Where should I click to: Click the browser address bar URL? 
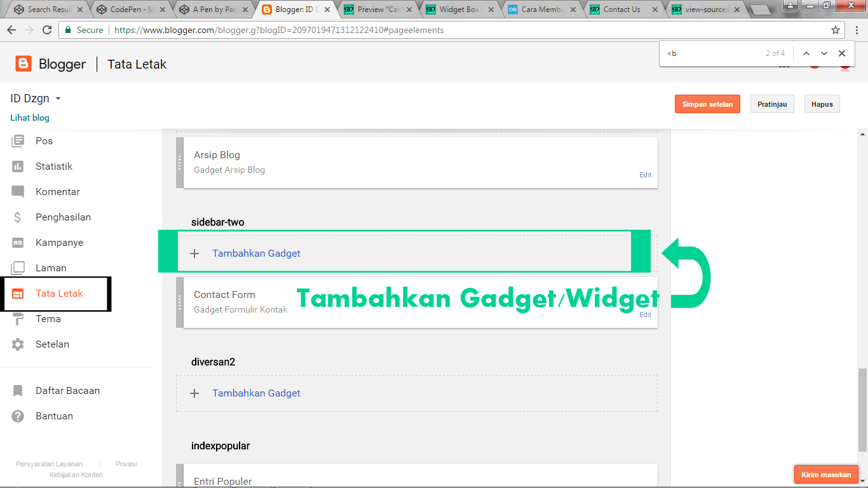tap(279, 30)
